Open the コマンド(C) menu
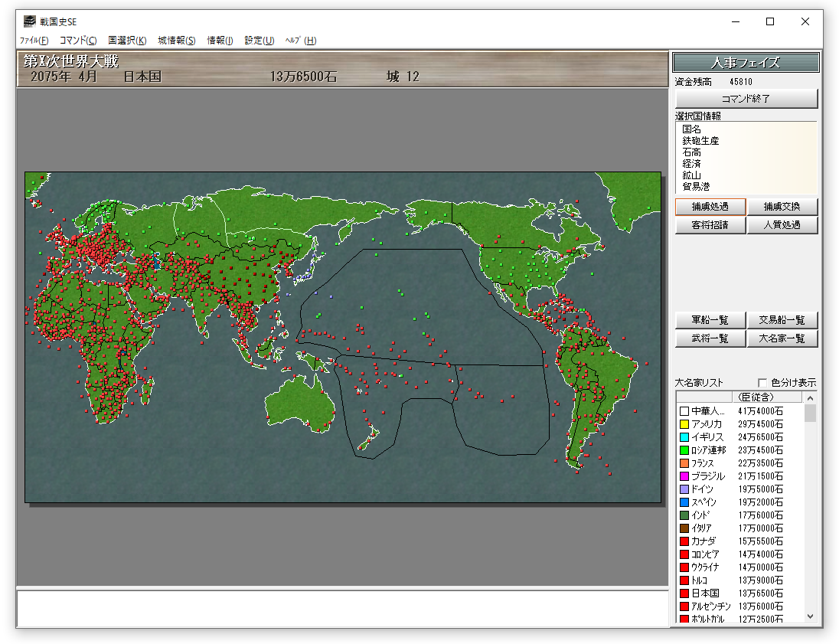Image resolution: width=839 pixels, height=644 pixels. (x=78, y=41)
